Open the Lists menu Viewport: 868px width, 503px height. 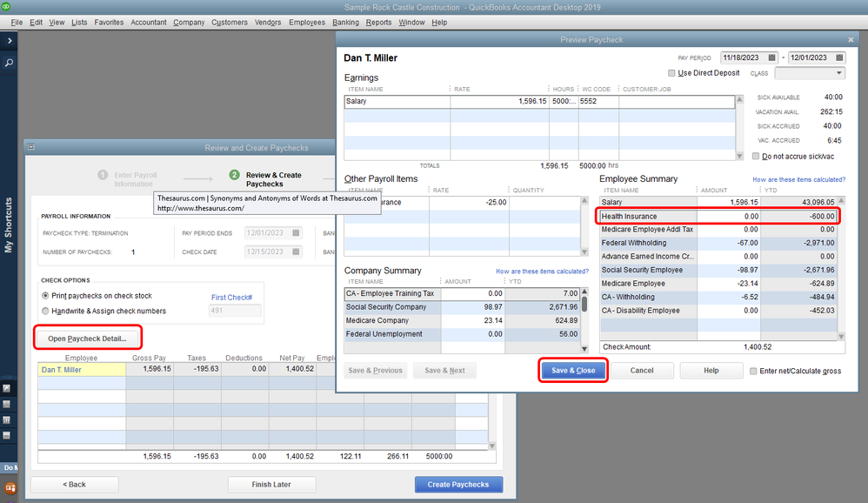point(79,22)
